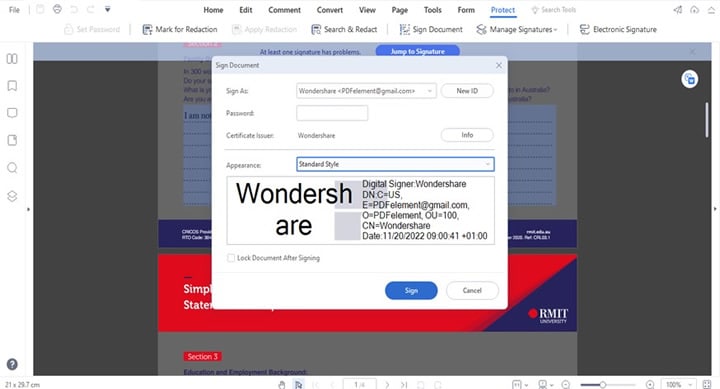The image size is (720, 389).
Task: Expand the left panel collapse arrow
Action: click(x=28, y=209)
